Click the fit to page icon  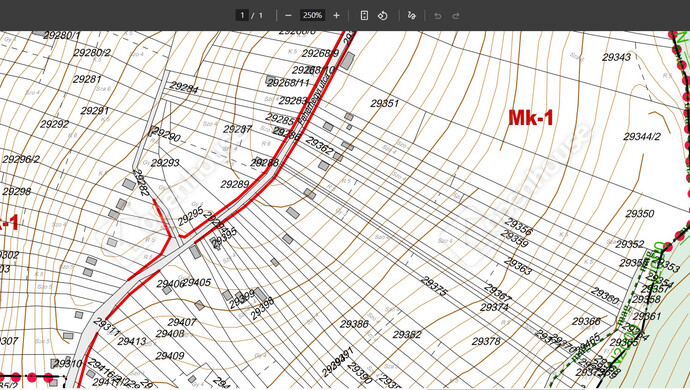pyautogui.click(x=364, y=15)
